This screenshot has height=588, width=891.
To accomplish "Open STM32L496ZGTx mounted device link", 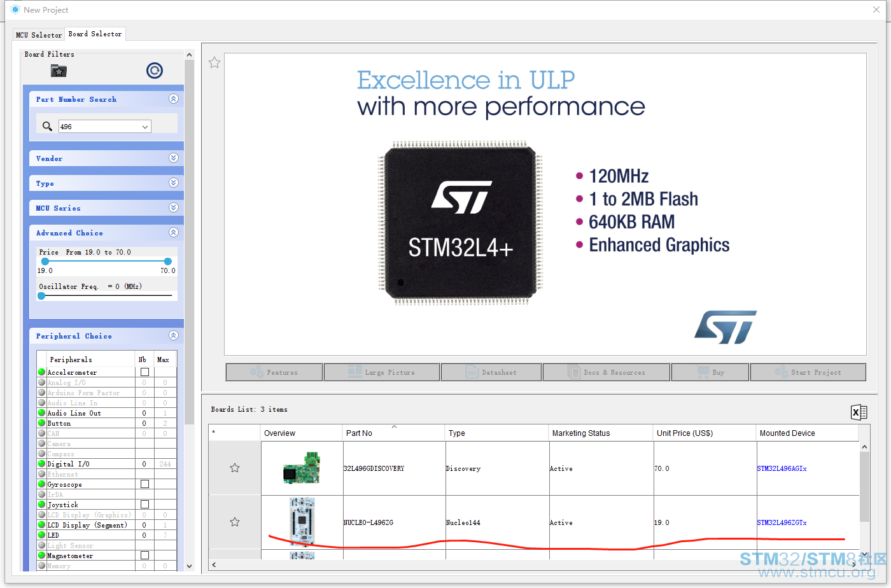I will tap(782, 522).
